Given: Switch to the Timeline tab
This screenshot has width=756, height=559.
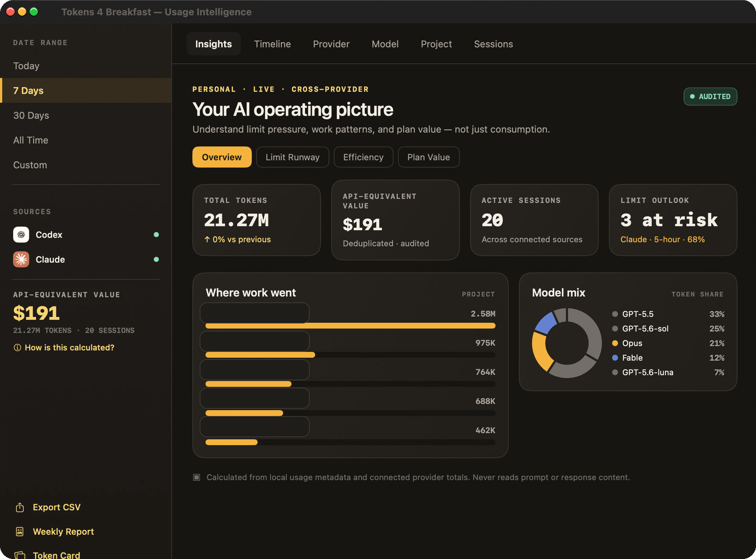Looking at the screenshot, I should 272,44.
